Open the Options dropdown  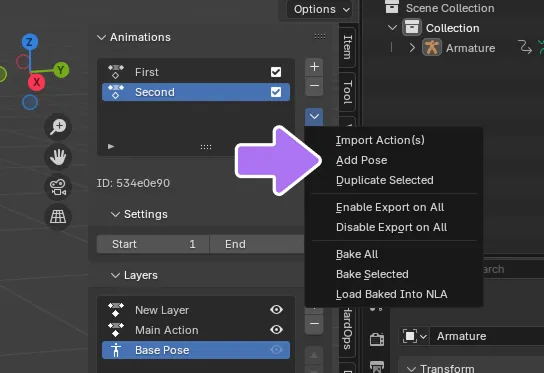(x=320, y=9)
